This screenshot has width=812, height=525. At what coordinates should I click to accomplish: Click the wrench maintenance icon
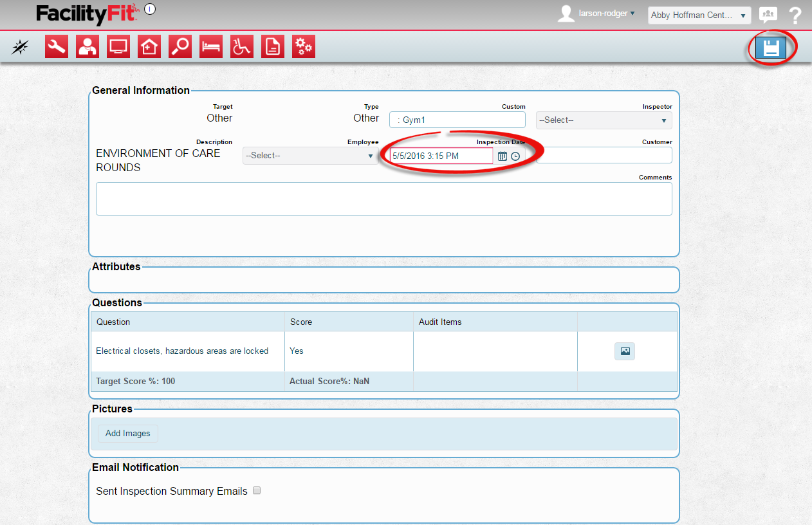point(57,47)
